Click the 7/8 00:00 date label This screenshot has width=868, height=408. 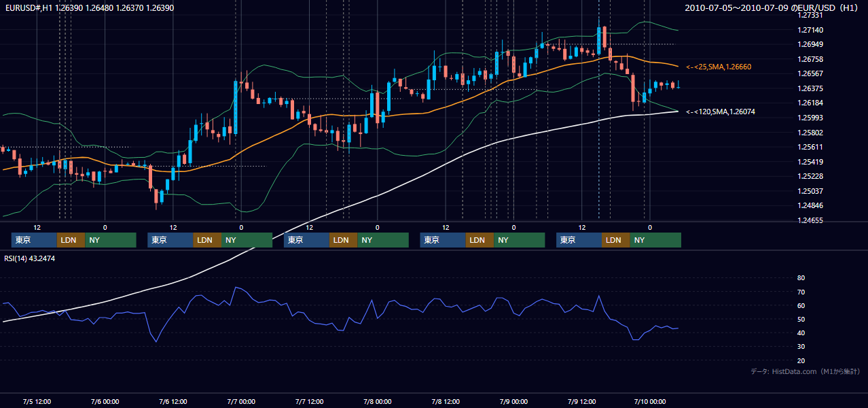point(377,401)
